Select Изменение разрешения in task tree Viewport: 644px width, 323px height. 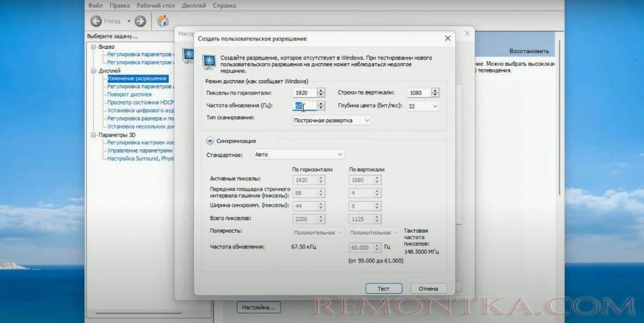pos(137,79)
